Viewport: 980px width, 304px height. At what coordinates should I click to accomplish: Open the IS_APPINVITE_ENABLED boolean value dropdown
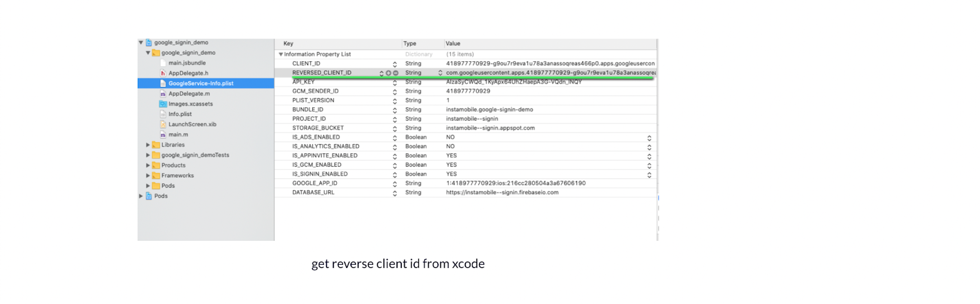(649, 156)
